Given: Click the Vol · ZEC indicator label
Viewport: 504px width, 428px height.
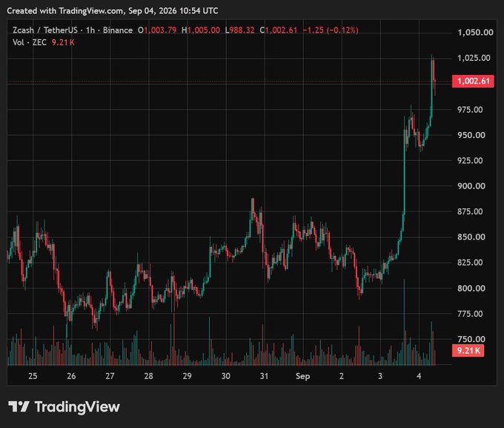Looking at the screenshot, I should coord(30,42).
